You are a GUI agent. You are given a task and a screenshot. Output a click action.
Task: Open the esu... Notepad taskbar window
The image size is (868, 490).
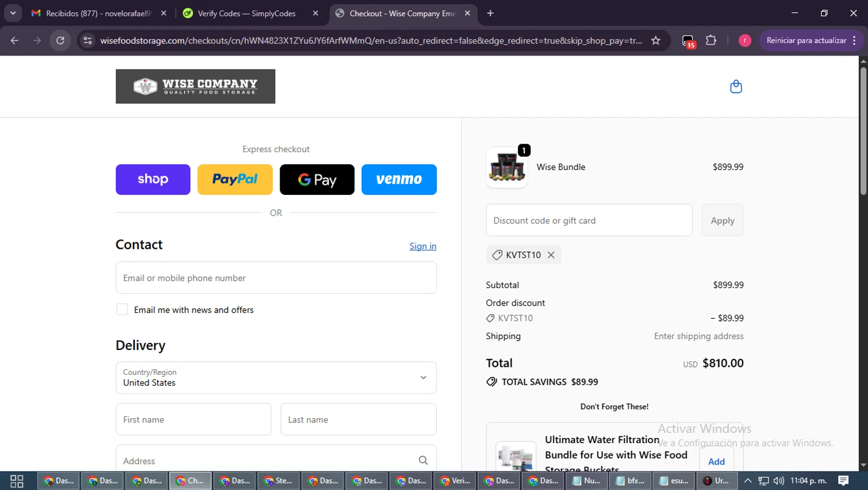tap(674, 481)
